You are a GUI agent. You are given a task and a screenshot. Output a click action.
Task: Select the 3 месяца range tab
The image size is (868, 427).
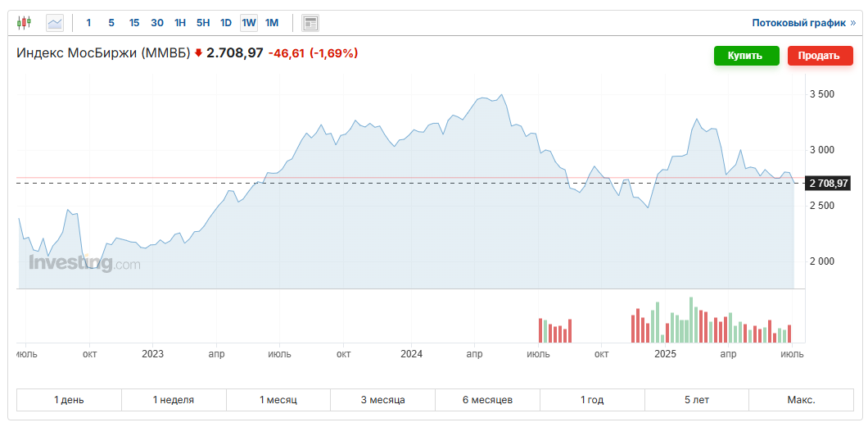tap(382, 400)
